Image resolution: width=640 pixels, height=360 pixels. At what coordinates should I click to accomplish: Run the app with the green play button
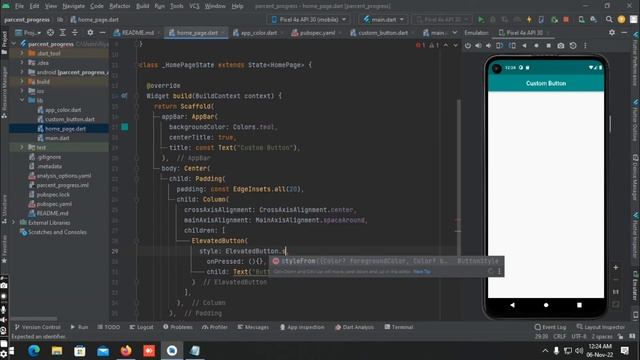tap(481, 19)
